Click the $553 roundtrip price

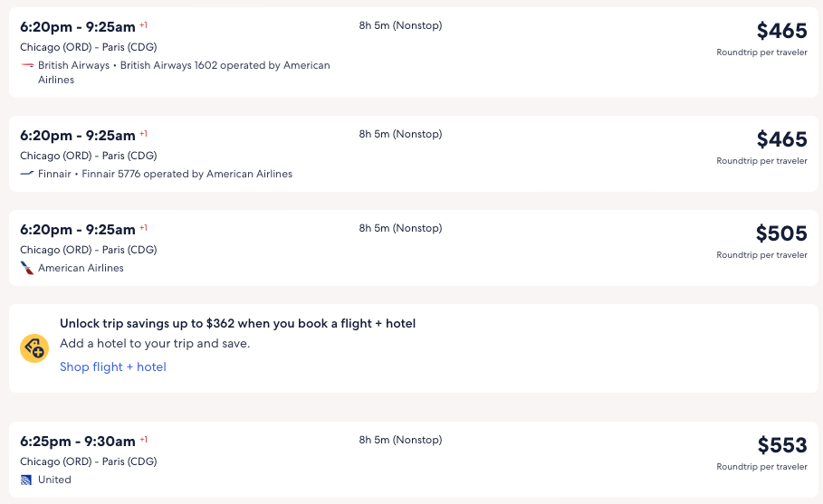tap(781, 445)
